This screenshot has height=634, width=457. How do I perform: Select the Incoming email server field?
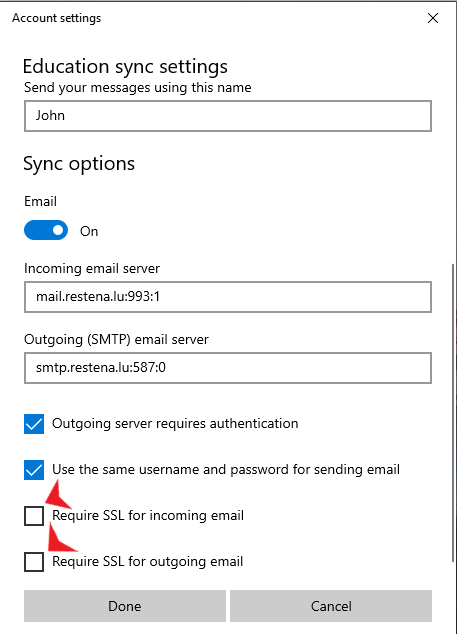(x=228, y=297)
